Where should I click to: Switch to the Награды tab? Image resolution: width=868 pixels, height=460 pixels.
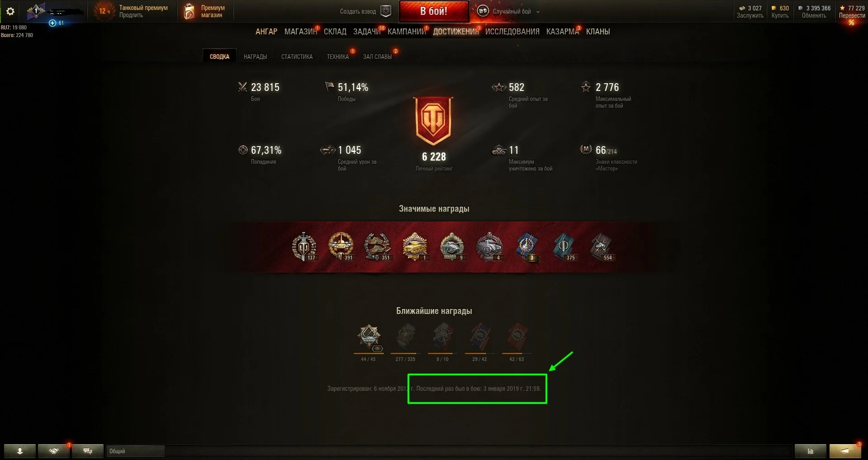(255, 57)
